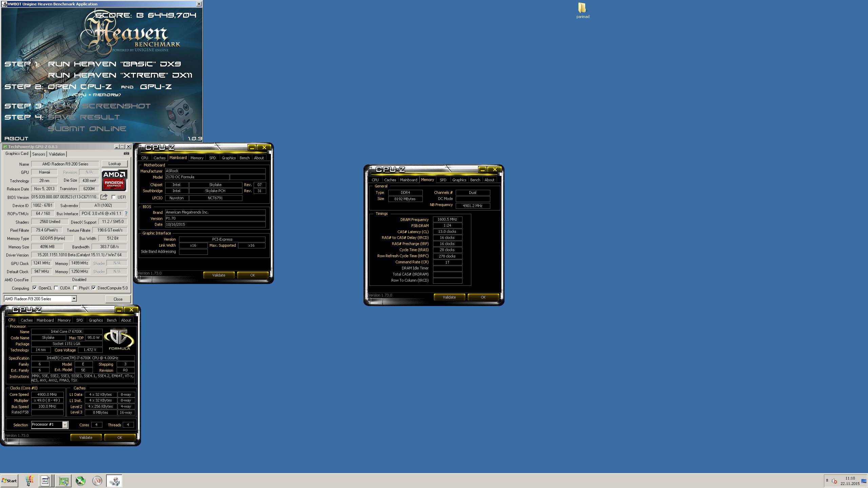Click OK in the CPU-Z CPU window
The image size is (868, 488).
coord(120,438)
